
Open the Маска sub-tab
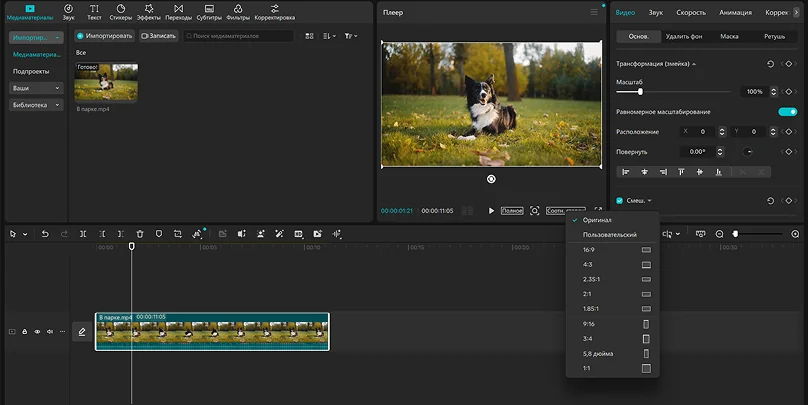[x=729, y=36]
